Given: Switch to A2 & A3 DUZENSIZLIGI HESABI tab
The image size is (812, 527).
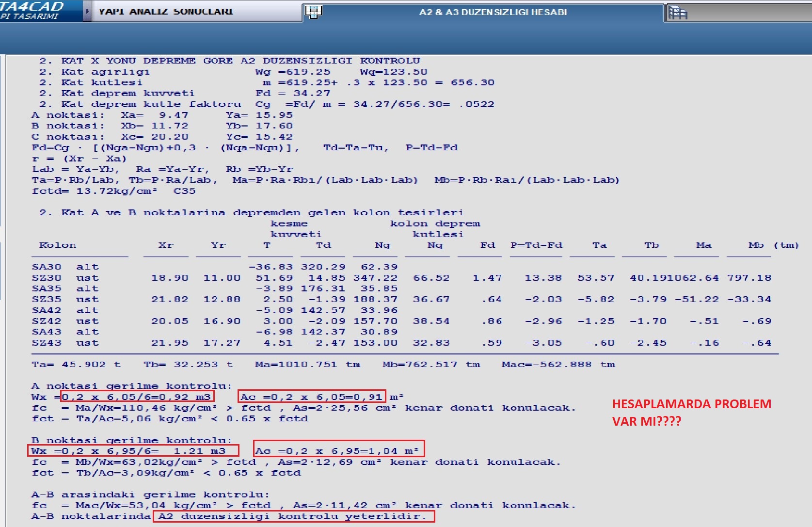Looking at the screenshot, I should point(493,12).
